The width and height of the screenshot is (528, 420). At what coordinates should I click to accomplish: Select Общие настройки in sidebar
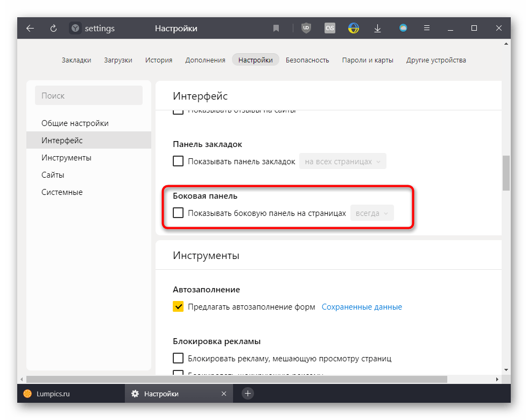(x=89, y=123)
